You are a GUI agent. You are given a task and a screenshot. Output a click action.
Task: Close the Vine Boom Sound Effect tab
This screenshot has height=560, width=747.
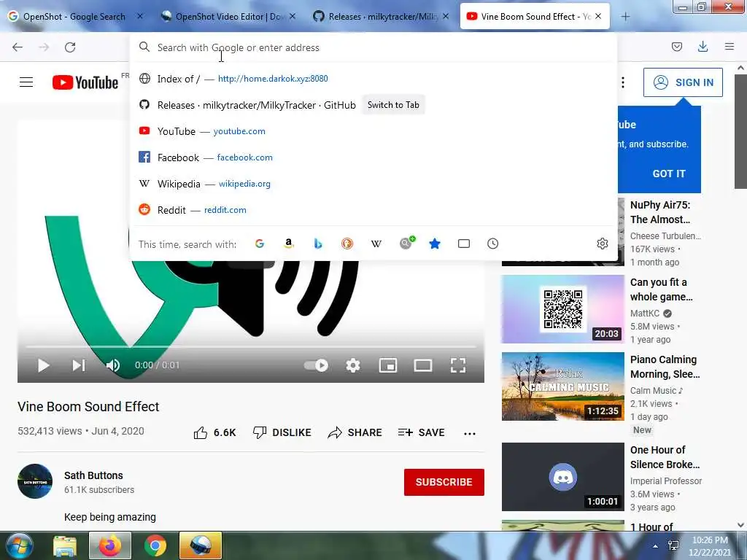pyautogui.click(x=598, y=16)
